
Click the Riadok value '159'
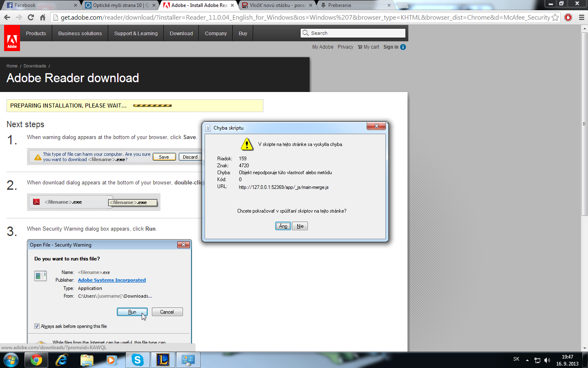point(243,159)
